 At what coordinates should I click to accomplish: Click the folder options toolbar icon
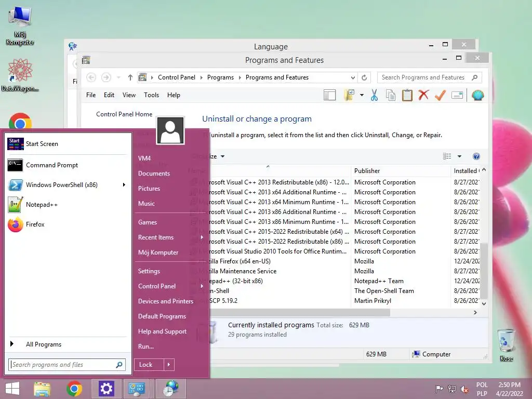coord(349,96)
